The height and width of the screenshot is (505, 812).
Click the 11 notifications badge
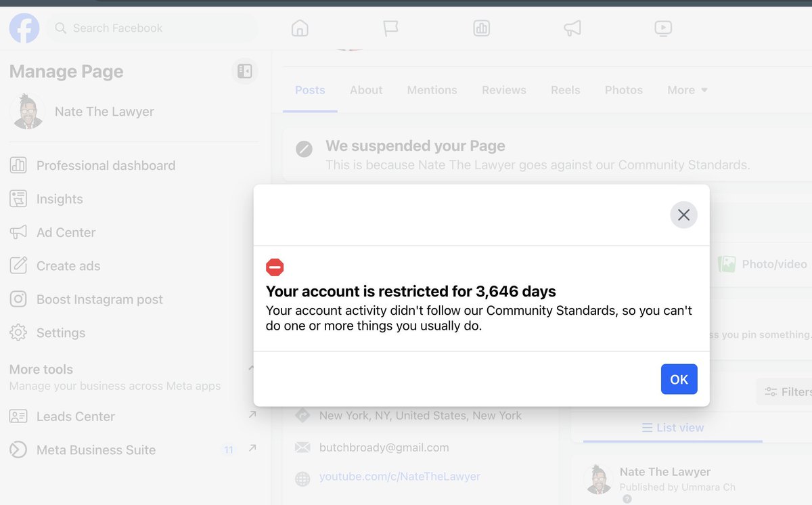tap(229, 449)
